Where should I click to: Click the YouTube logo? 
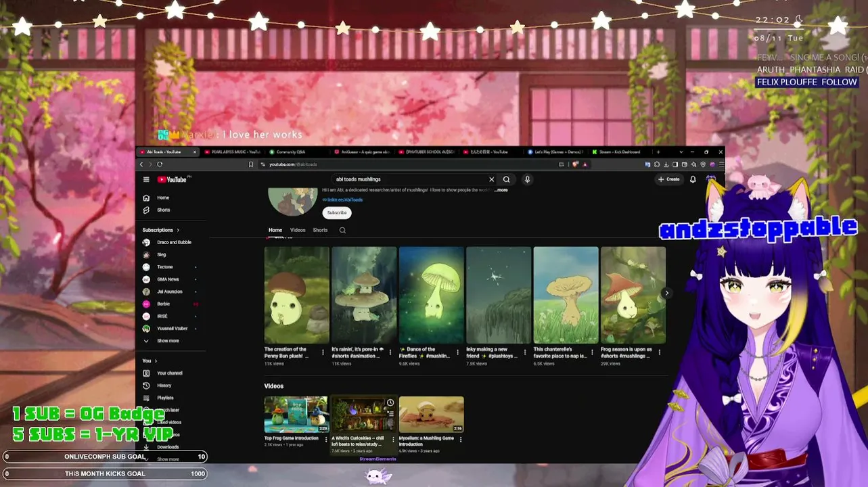[x=173, y=179]
